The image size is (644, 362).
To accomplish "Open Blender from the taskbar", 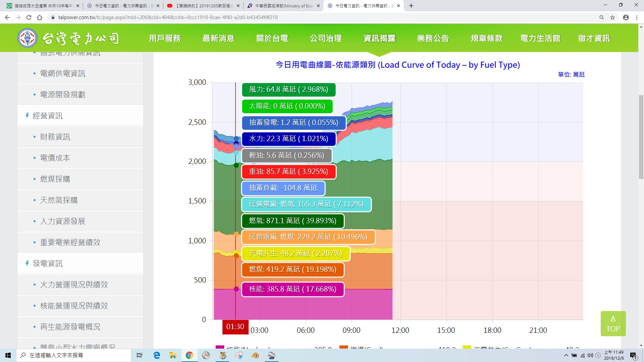I will (255, 355).
